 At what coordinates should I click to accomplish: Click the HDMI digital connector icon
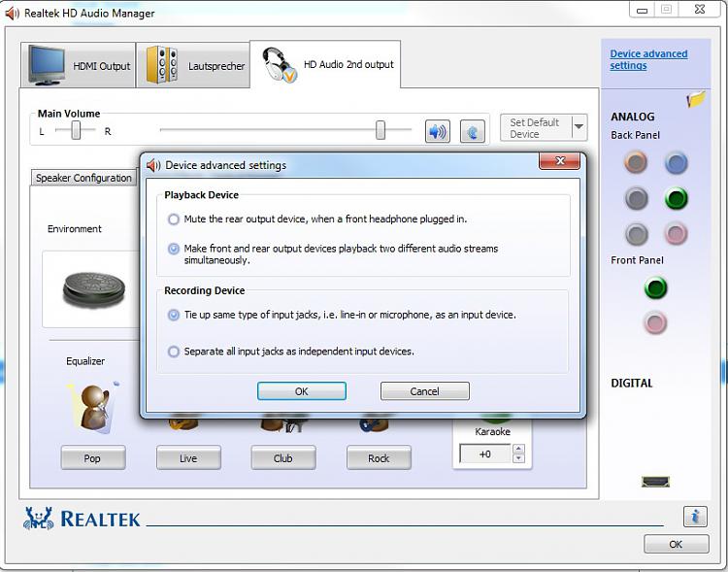(655, 482)
